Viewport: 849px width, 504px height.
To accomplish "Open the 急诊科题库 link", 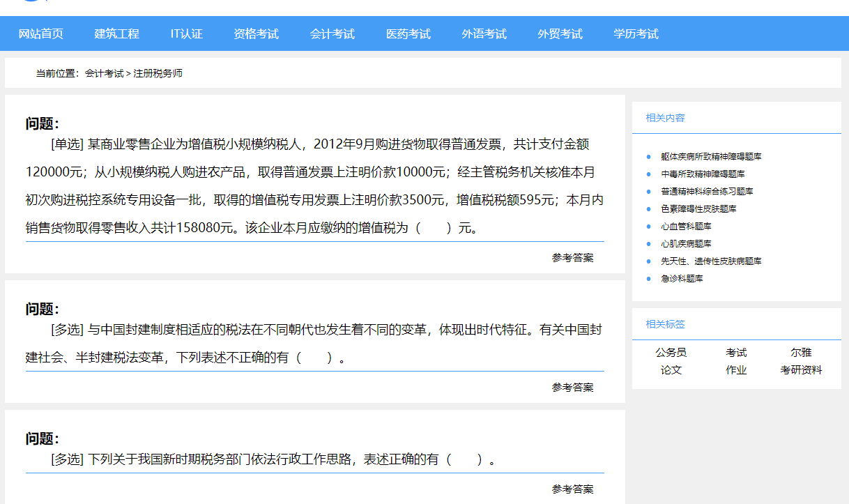I will point(682,279).
